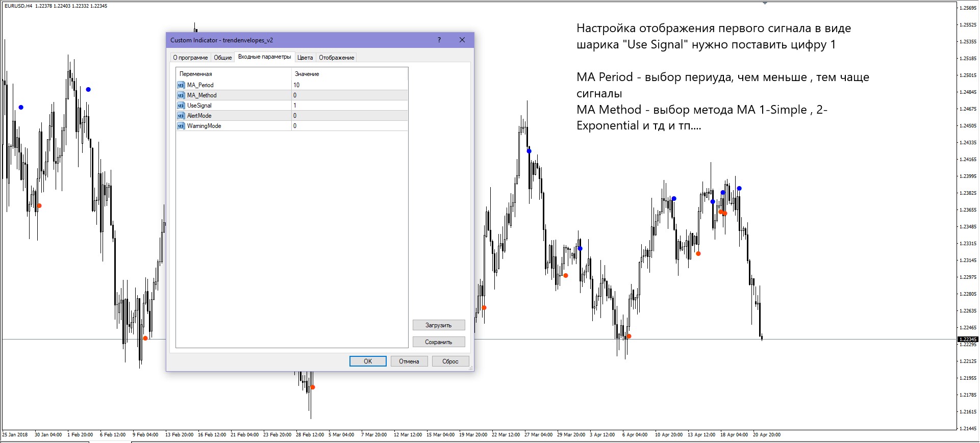Switch to the 'Общие' tab
Viewport: 980px width, 443px height.
pyautogui.click(x=222, y=58)
